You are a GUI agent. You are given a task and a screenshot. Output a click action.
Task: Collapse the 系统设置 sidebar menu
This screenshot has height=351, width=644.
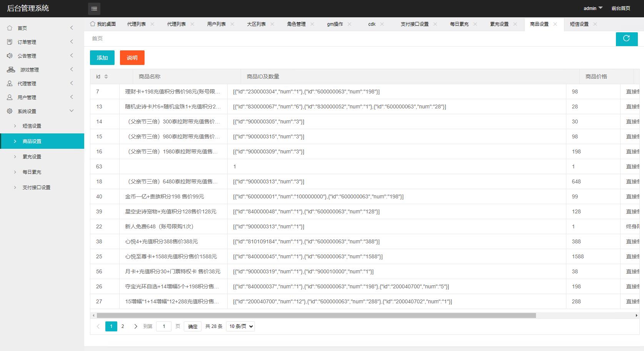[x=72, y=111]
